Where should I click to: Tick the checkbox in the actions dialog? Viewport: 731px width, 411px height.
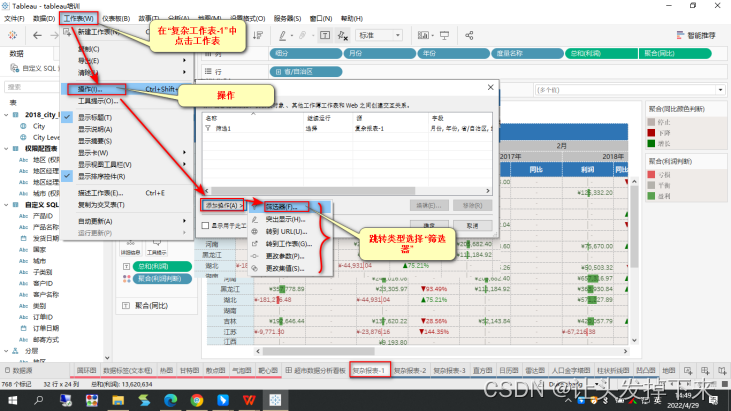coord(205,226)
